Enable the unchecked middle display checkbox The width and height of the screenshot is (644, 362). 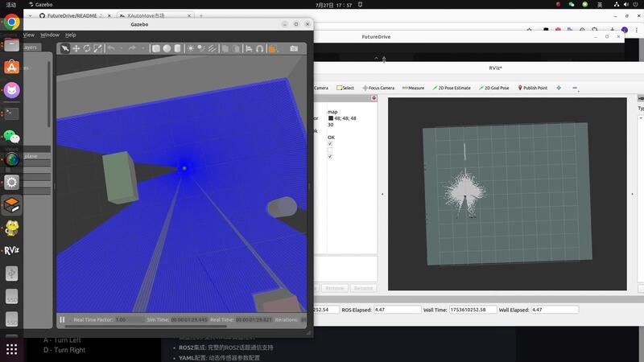330,150
